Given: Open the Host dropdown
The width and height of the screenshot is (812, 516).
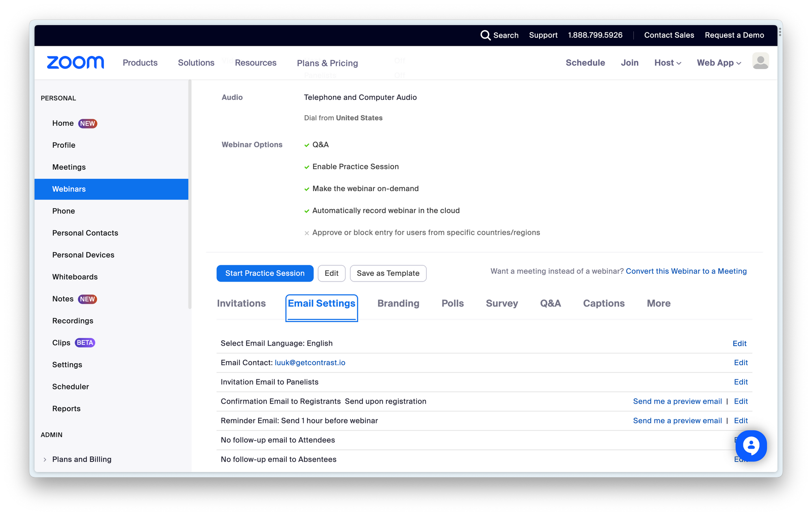Looking at the screenshot, I should coord(668,63).
